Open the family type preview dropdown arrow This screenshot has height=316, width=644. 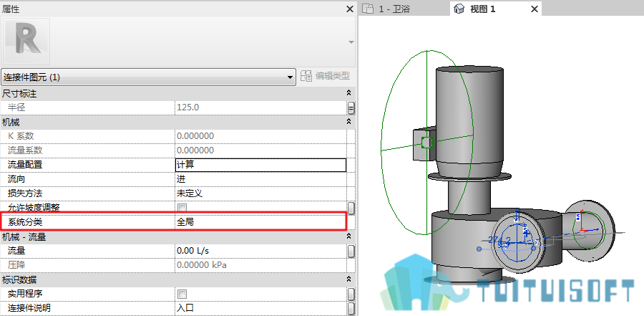click(x=351, y=42)
